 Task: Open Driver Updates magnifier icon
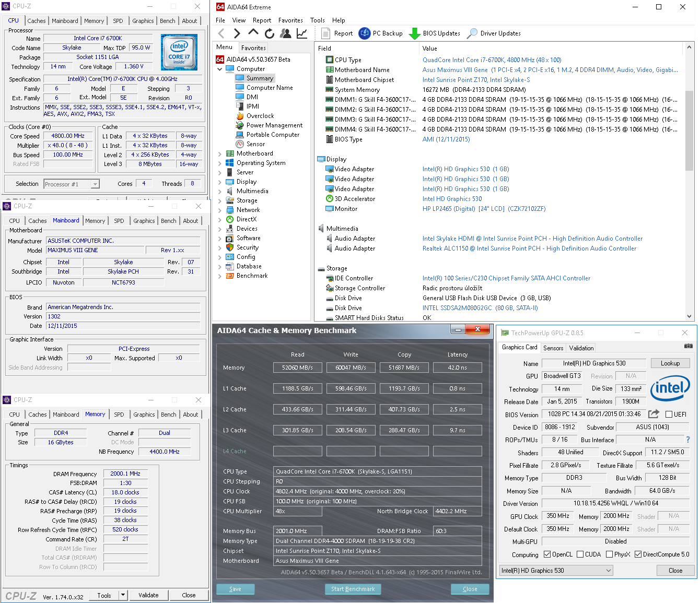pos(472,33)
